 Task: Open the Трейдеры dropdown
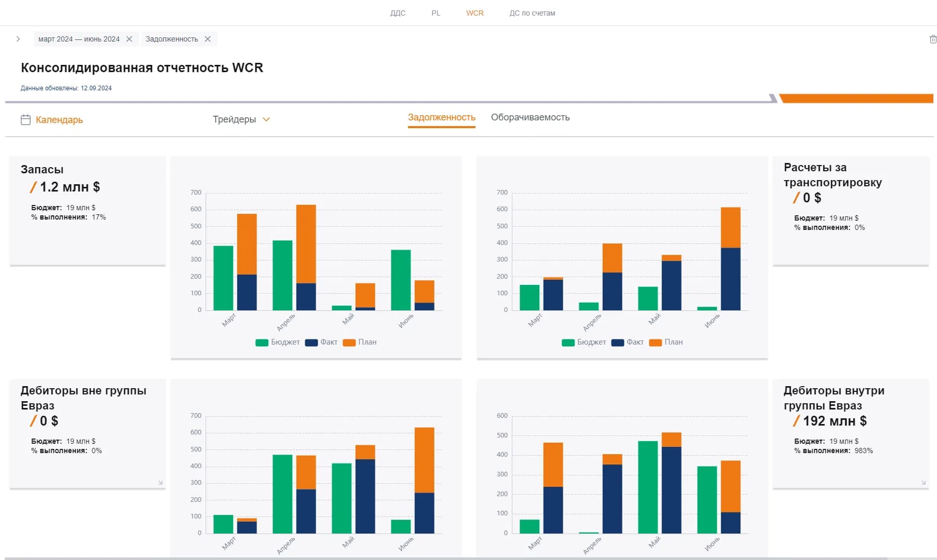pos(241,119)
